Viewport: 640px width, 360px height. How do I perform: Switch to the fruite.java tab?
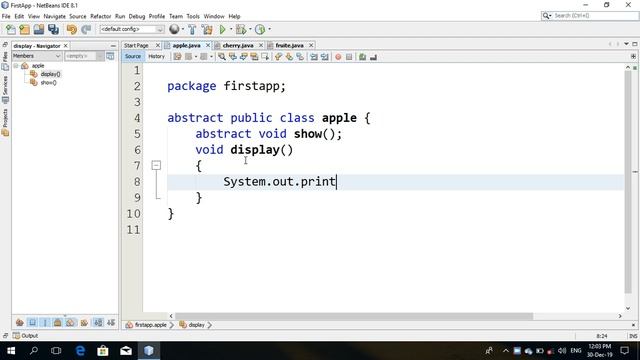coord(289,45)
